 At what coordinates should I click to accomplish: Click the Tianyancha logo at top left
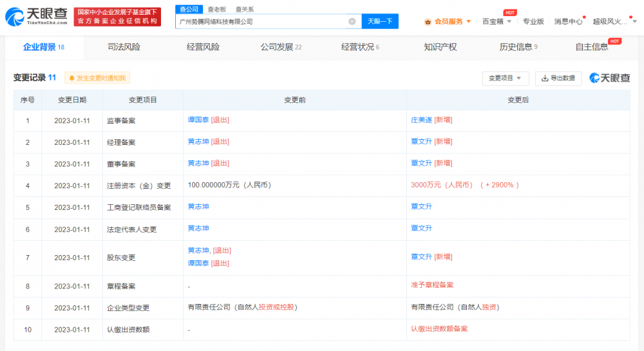(36, 16)
